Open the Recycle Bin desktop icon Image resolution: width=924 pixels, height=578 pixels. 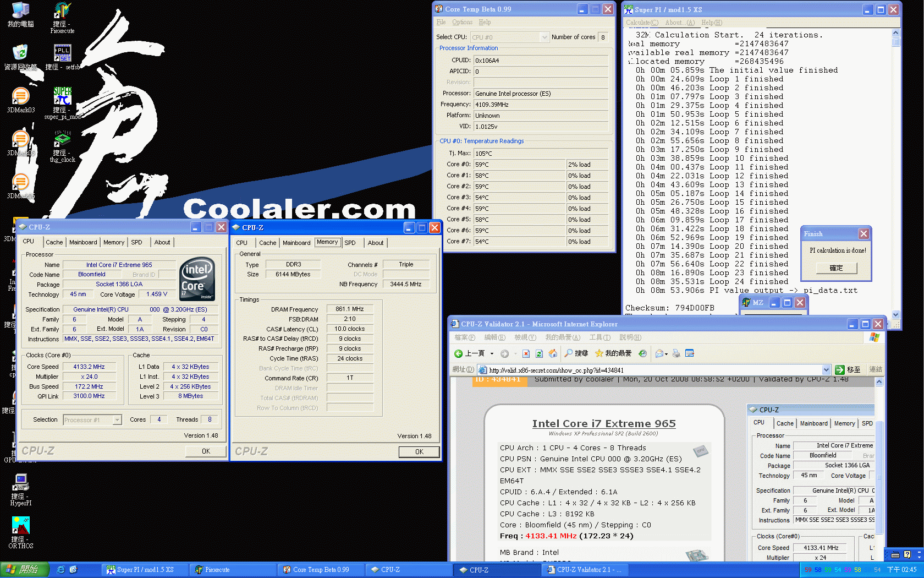pyautogui.click(x=20, y=57)
